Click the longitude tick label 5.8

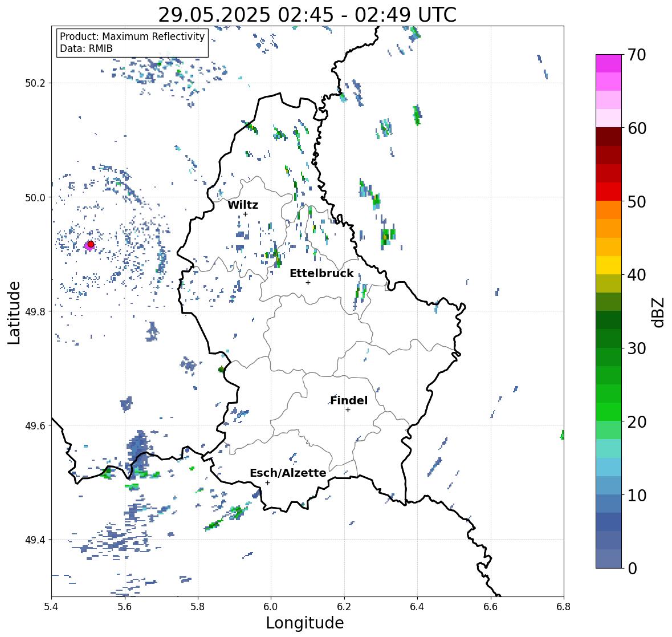(198, 607)
